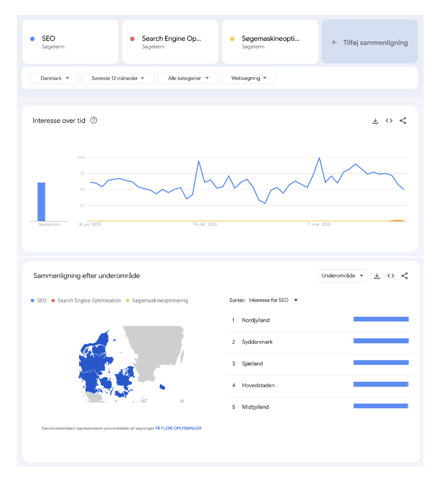Click the Sammenligning efter underområde heading
Viewport: 448px width, 483px height.
point(86,276)
